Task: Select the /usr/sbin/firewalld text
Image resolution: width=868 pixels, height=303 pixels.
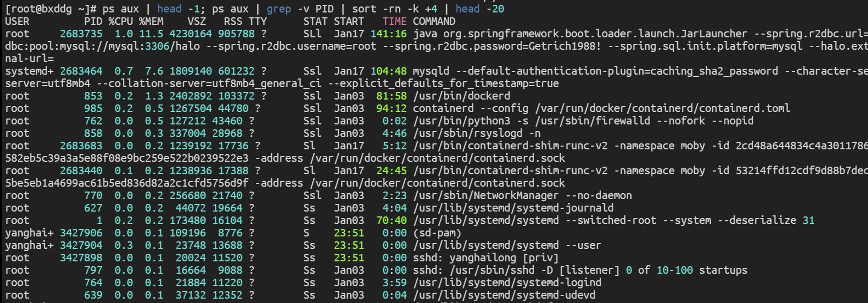Action: pyautogui.click(x=593, y=121)
